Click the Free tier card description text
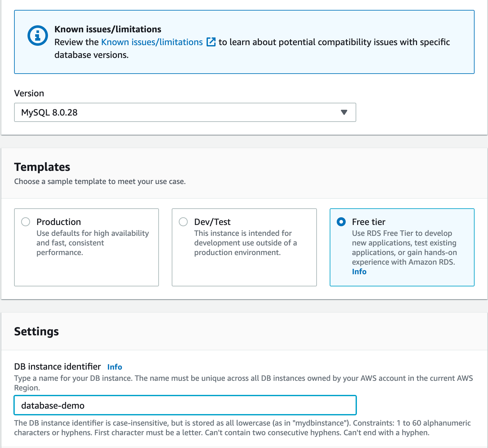488x448 pixels. coord(404,248)
